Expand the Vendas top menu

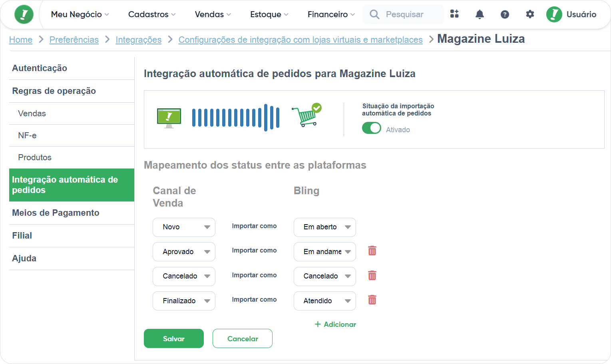point(213,14)
